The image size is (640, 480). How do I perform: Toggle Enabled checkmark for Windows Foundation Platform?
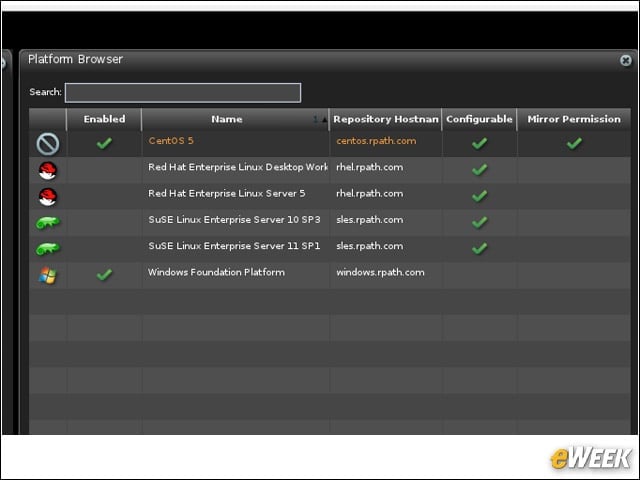coord(104,275)
